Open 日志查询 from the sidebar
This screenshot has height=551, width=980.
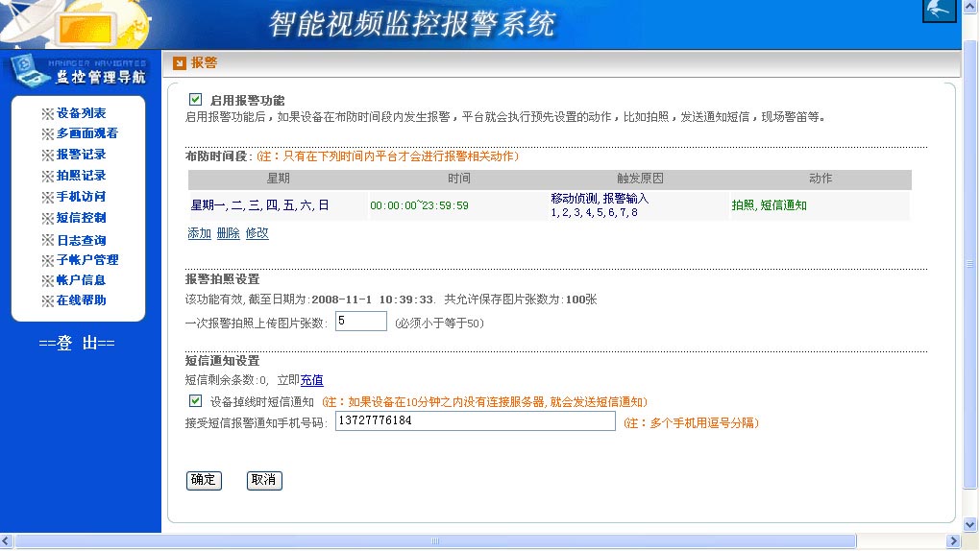point(81,240)
